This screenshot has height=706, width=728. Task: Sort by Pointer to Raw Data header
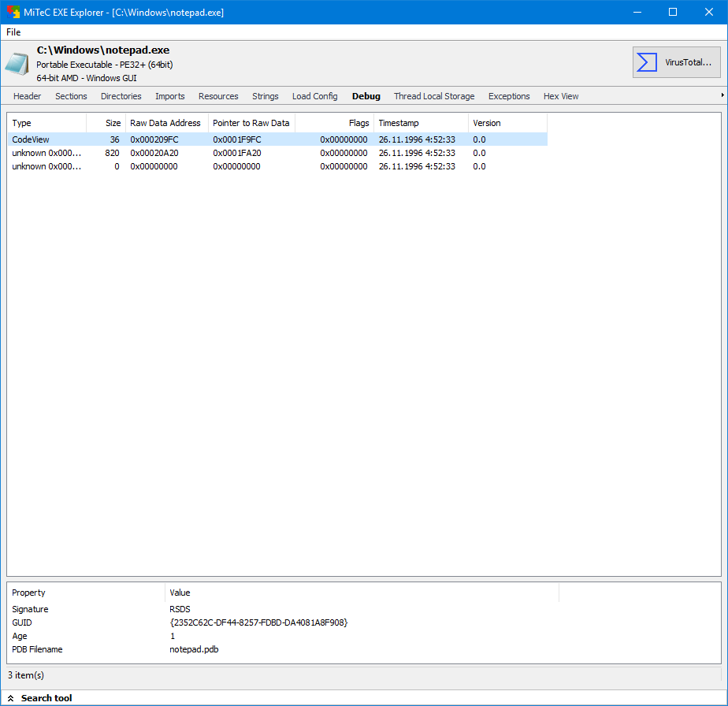pyautogui.click(x=251, y=123)
